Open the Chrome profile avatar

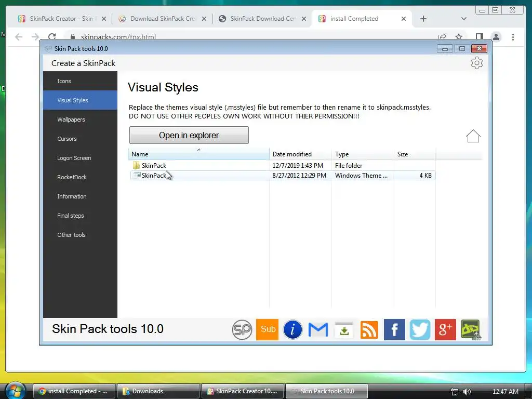(x=496, y=37)
